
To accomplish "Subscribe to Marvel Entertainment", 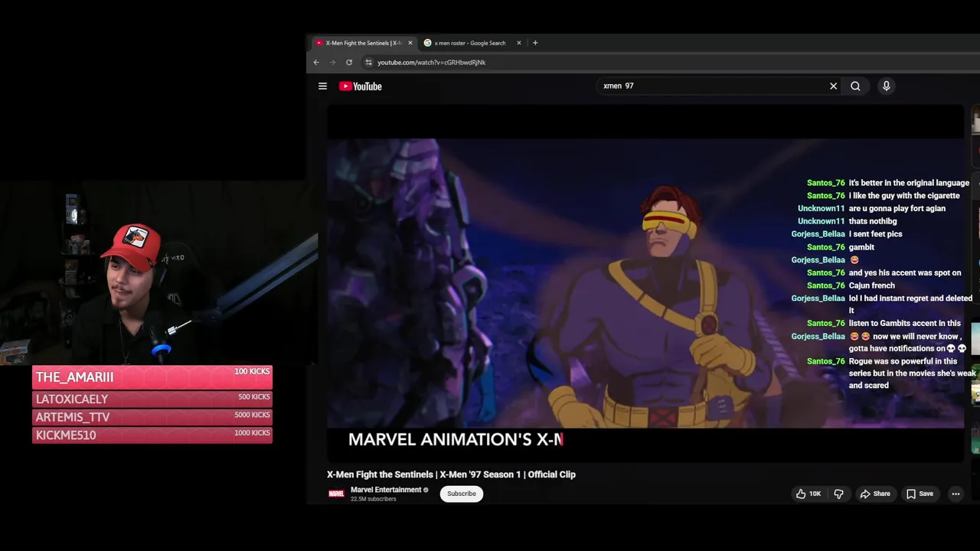I will pyautogui.click(x=462, y=494).
